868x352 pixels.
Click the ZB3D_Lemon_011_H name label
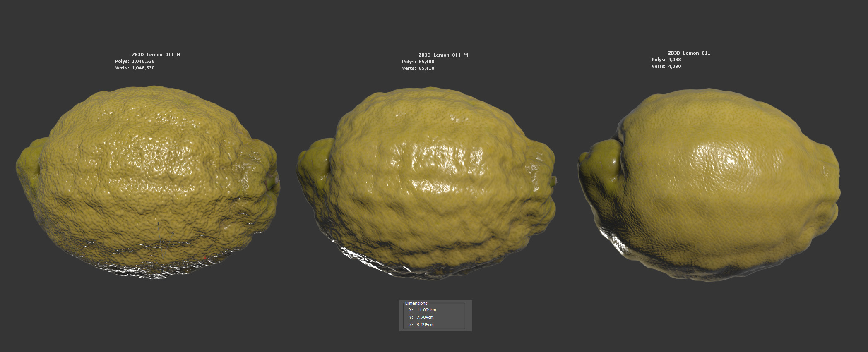156,55
